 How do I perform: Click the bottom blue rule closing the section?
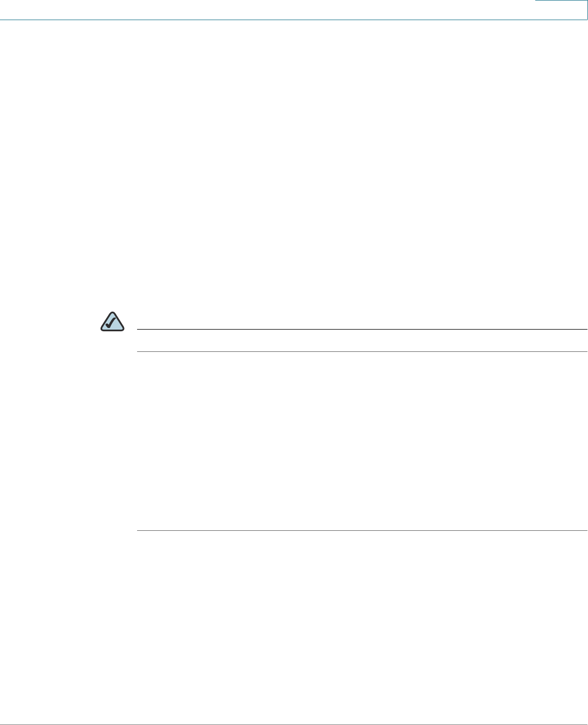(362, 530)
